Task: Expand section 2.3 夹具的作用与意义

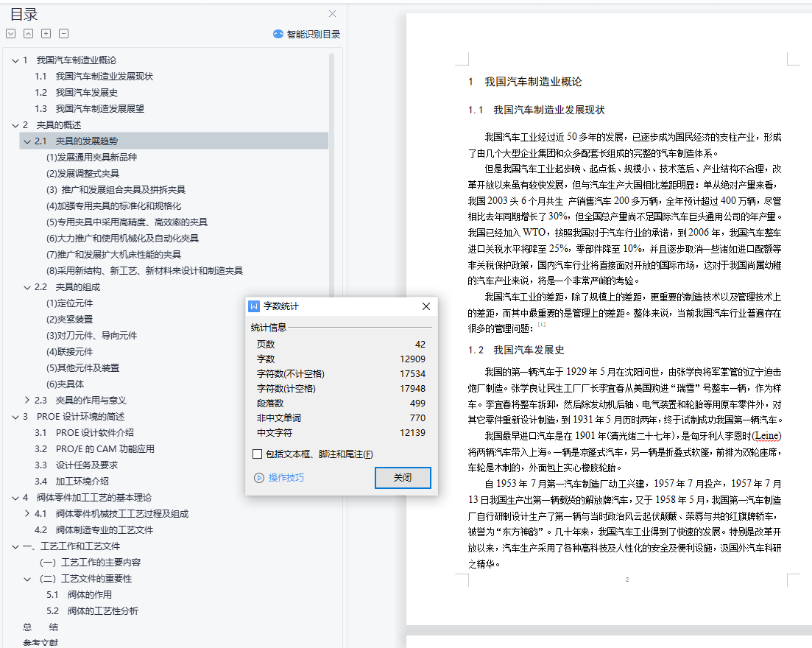Action: pyautogui.click(x=27, y=401)
